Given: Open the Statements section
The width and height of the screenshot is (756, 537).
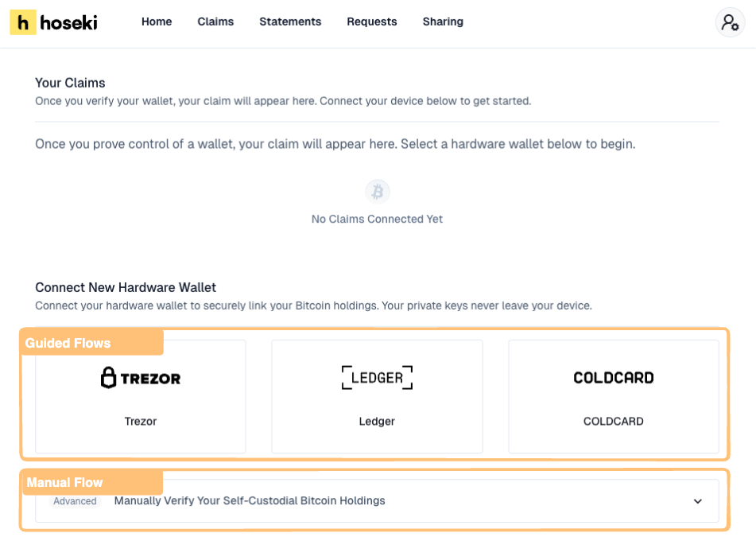Looking at the screenshot, I should point(290,22).
